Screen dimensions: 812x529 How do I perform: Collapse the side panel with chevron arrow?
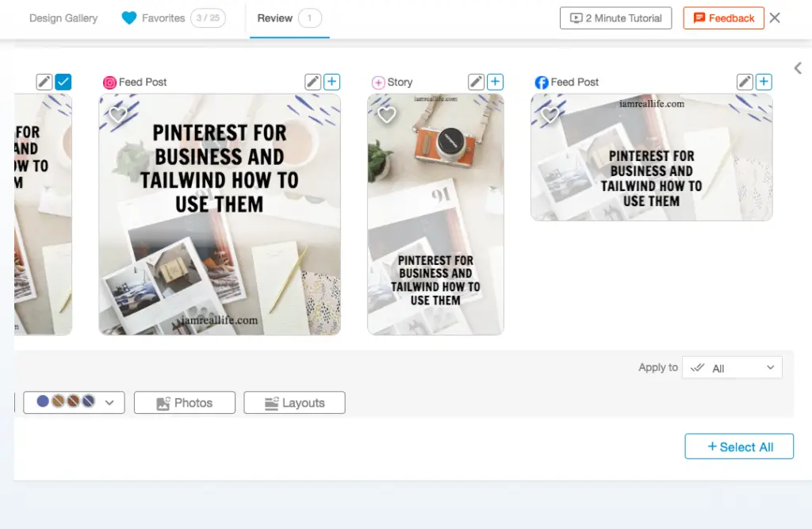pos(798,68)
